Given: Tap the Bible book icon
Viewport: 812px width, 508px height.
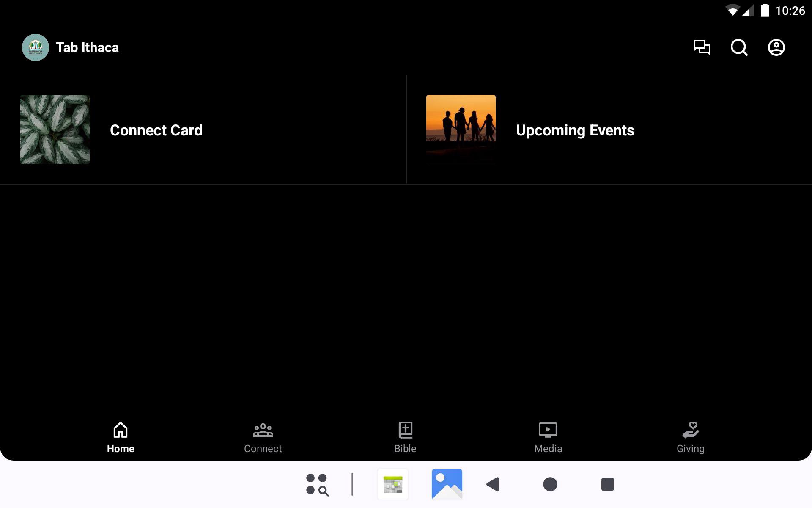Looking at the screenshot, I should [x=405, y=430].
